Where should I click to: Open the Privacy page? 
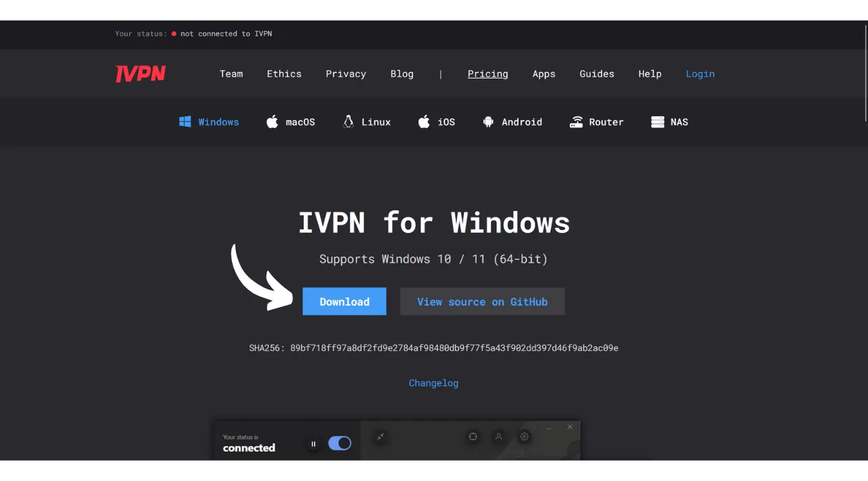346,74
